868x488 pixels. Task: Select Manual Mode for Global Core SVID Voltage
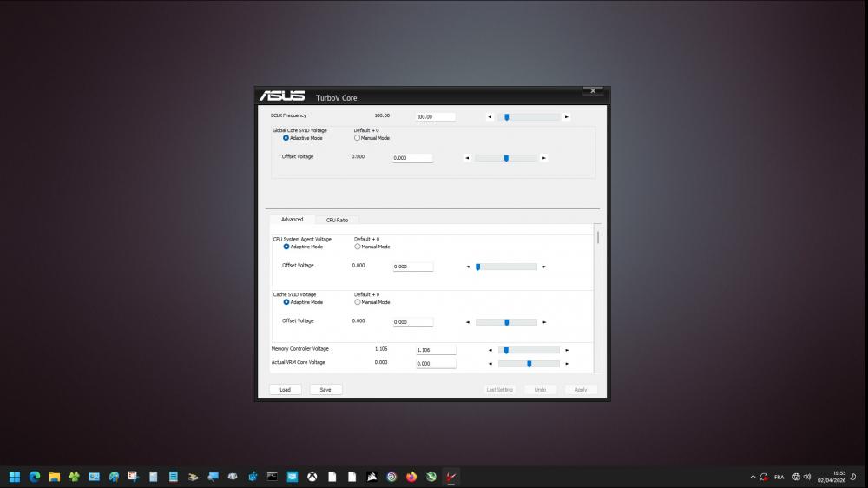tap(358, 138)
